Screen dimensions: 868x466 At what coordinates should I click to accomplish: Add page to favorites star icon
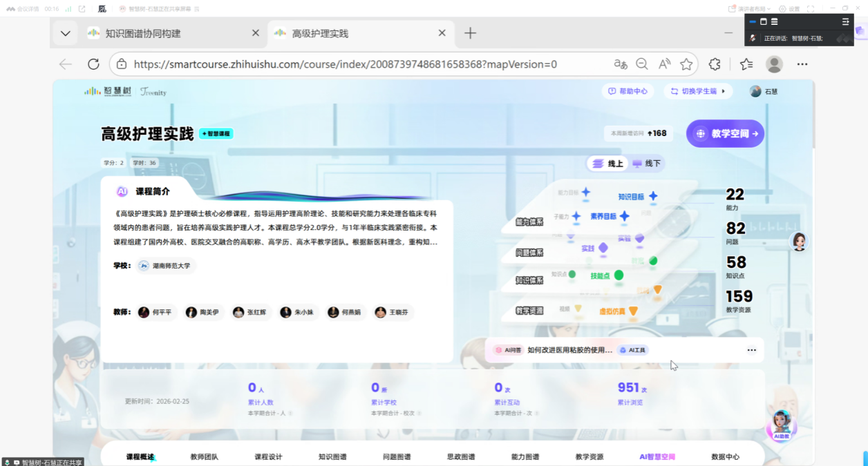(x=686, y=64)
